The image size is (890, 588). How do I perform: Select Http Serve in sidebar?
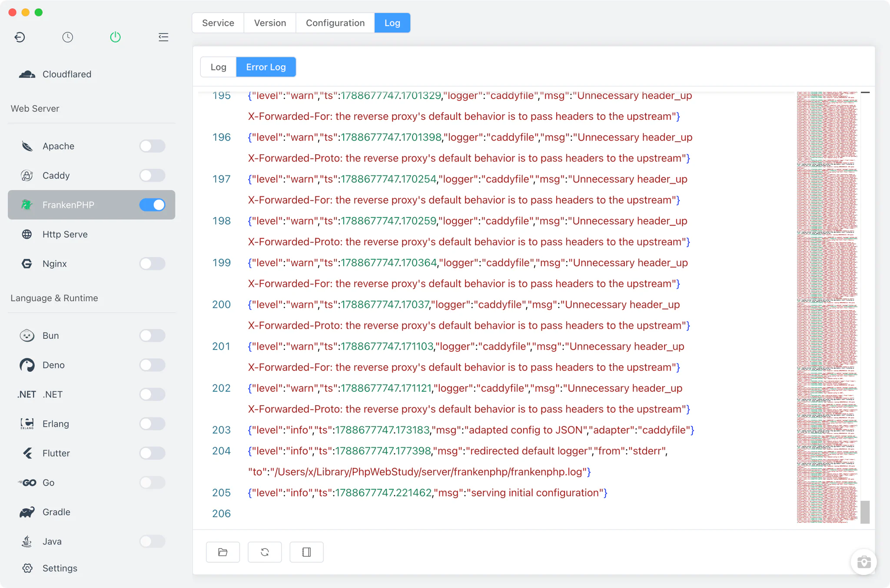click(x=91, y=235)
